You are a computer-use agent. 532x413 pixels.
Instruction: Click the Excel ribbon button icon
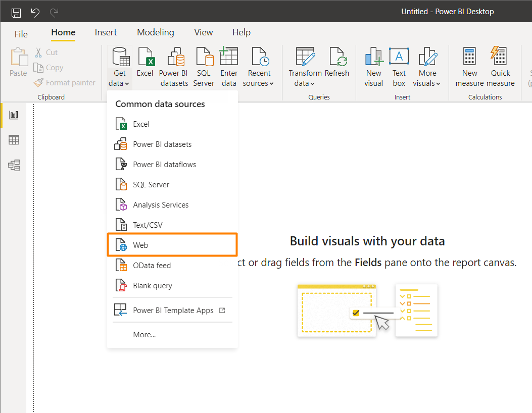146,57
